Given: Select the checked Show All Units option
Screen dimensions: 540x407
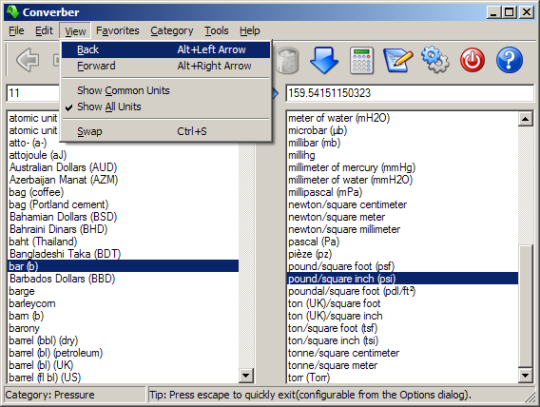Looking at the screenshot, I should click(x=166, y=107).
